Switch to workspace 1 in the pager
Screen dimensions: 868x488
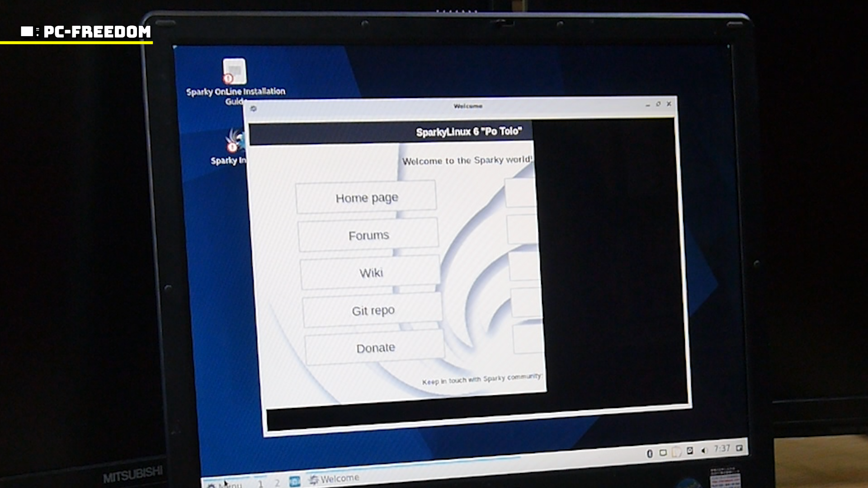(260, 483)
